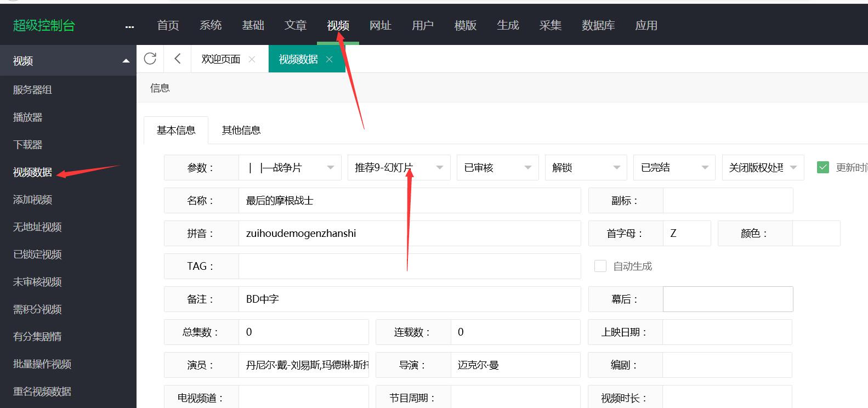Close the 欢迎页面 tab with its X

pyautogui.click(x=252, y=59)
